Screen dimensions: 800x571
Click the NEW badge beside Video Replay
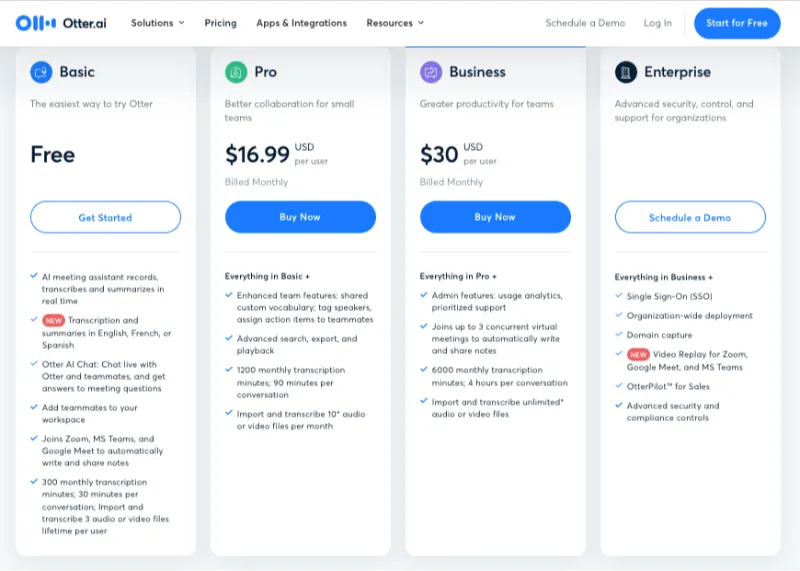pos(638,354)
